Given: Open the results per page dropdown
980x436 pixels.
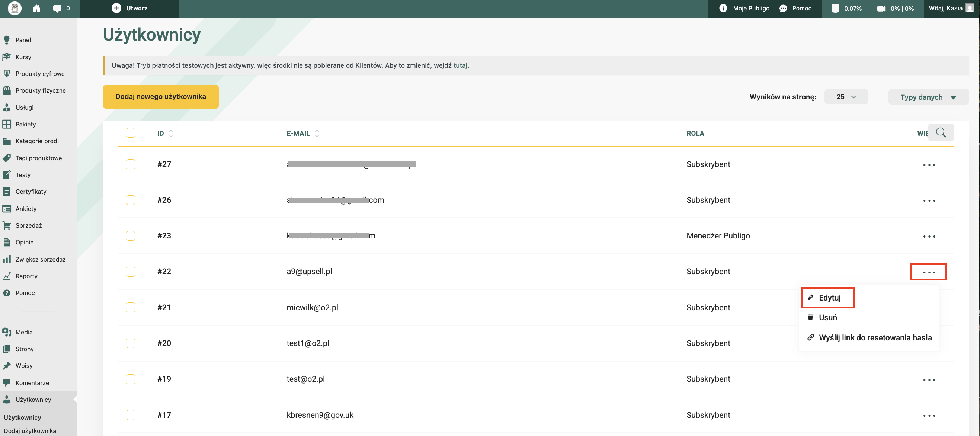Looking at the screenshot, I should [846, 97].
